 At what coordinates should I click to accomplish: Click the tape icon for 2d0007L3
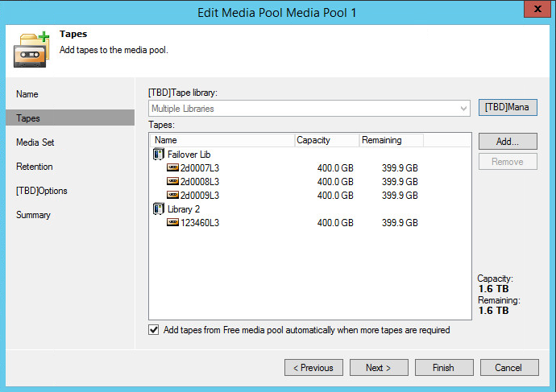tap(172, 168)
